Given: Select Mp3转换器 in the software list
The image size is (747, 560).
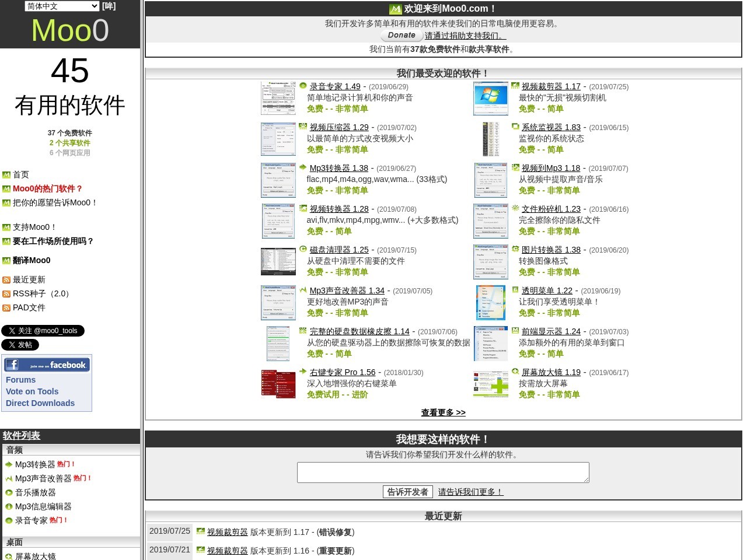Looking at the screenshot, I should [35, 464].
